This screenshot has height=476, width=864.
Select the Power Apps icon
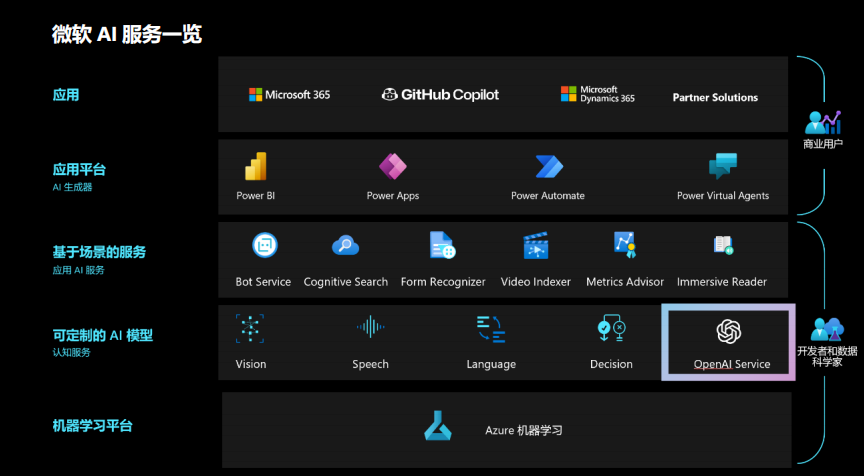click(393, 166)
